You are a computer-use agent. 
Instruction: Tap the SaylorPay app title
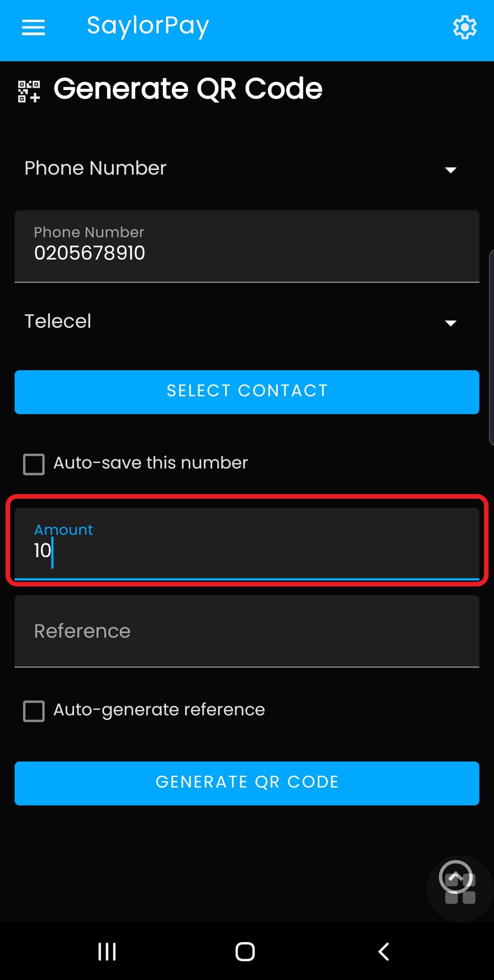[148, 27]
